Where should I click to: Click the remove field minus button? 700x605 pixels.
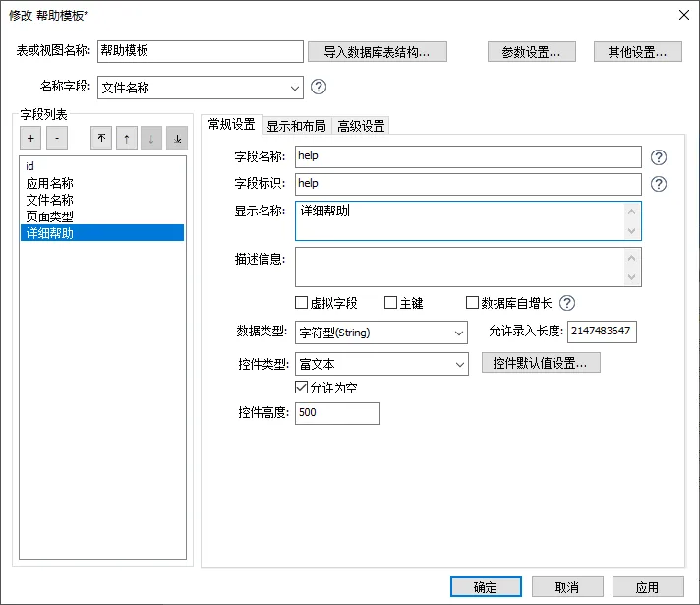56,139
